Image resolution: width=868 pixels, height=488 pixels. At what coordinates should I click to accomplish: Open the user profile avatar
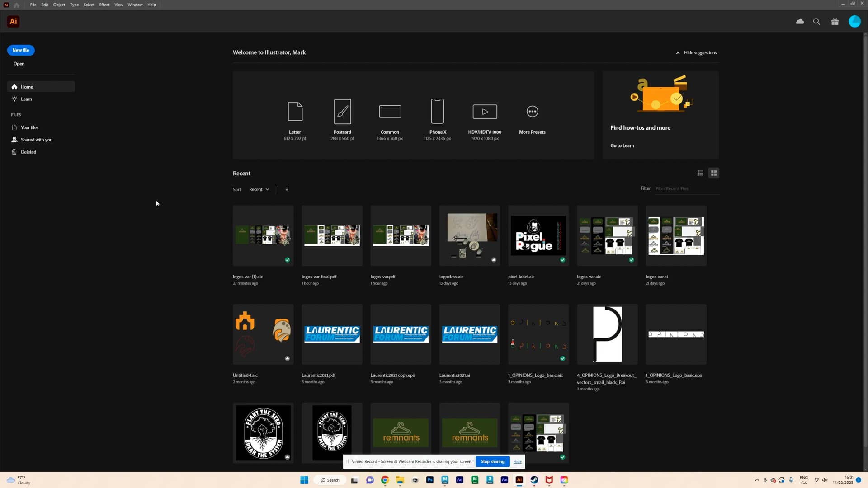pos(854,21)
